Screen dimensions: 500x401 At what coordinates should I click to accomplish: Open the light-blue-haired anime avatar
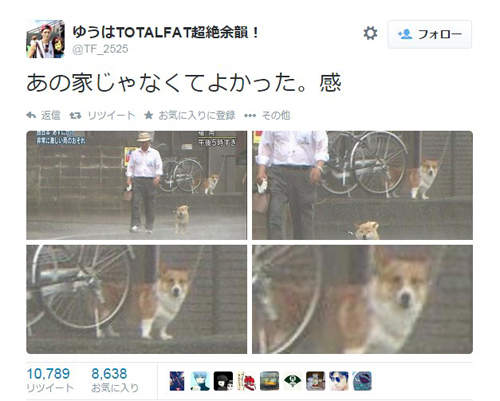pyautogui.click(x=200, y=381)
